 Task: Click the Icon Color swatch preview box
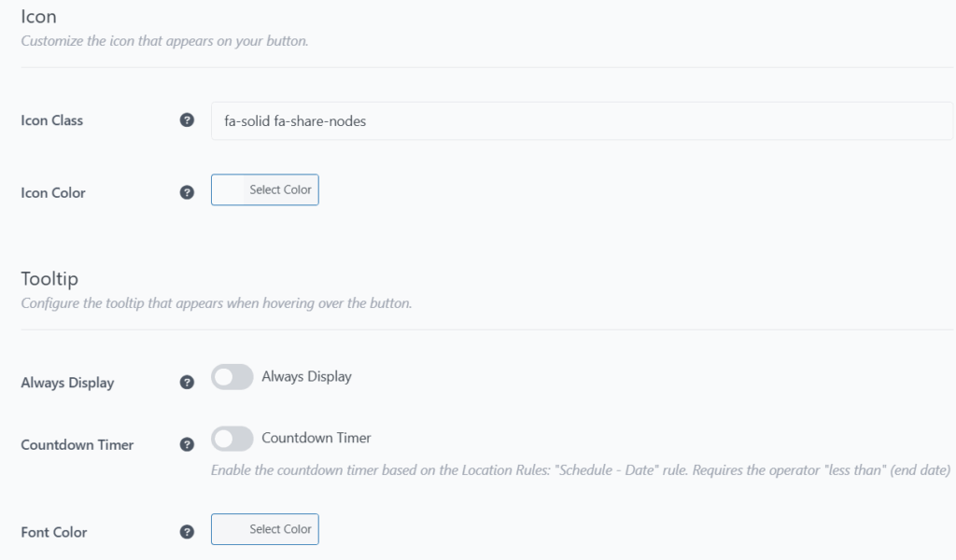click(x=228, y=189)
